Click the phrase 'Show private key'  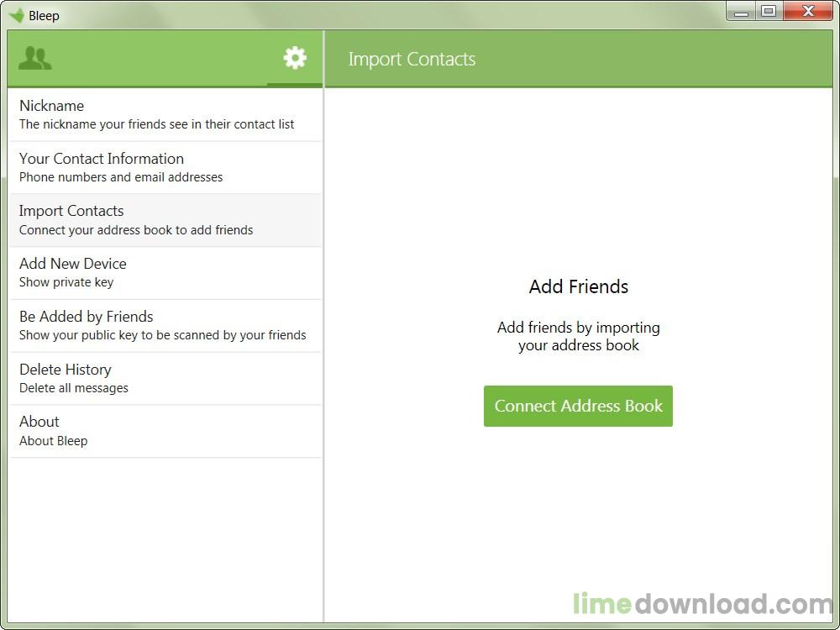66,282
